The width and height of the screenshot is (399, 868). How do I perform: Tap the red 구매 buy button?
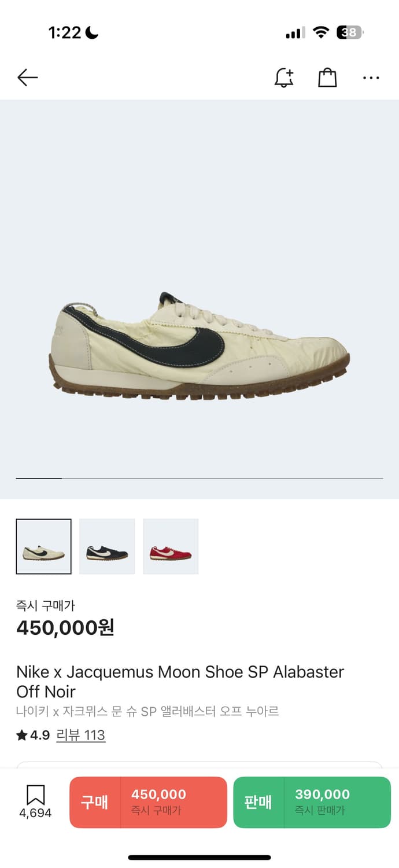tap(148, 802)
